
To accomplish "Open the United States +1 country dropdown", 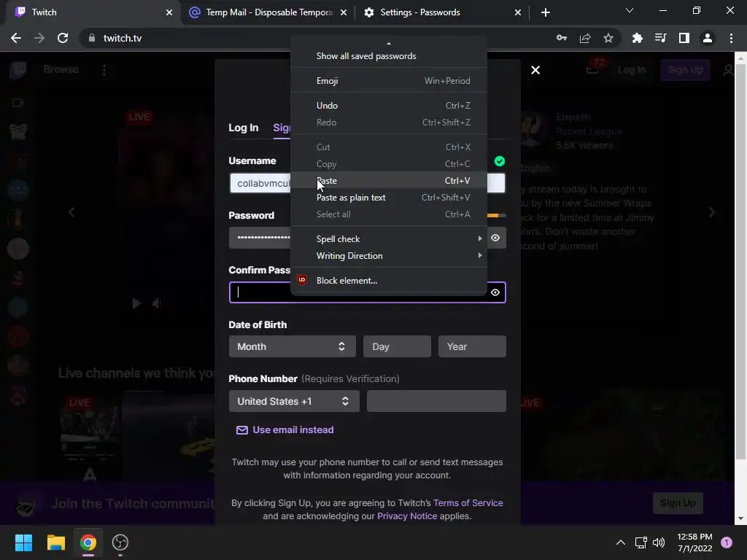I will (x=294, y=401).
